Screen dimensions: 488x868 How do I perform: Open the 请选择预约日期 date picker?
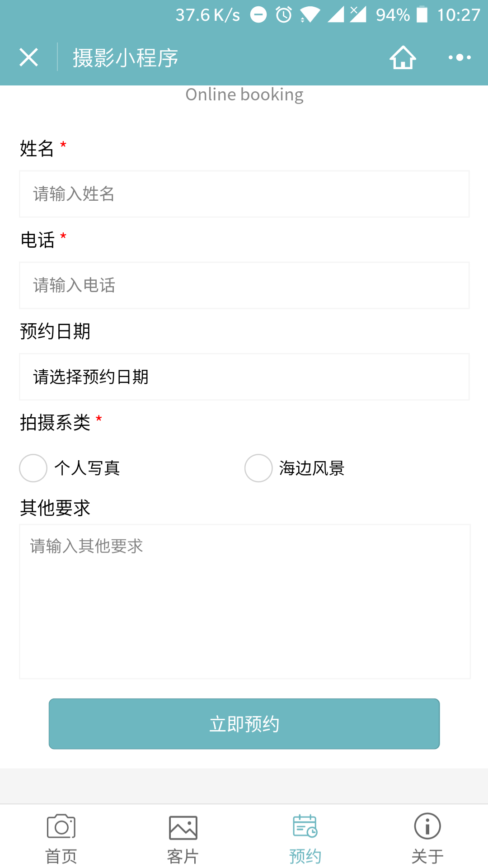click(244, 377)
